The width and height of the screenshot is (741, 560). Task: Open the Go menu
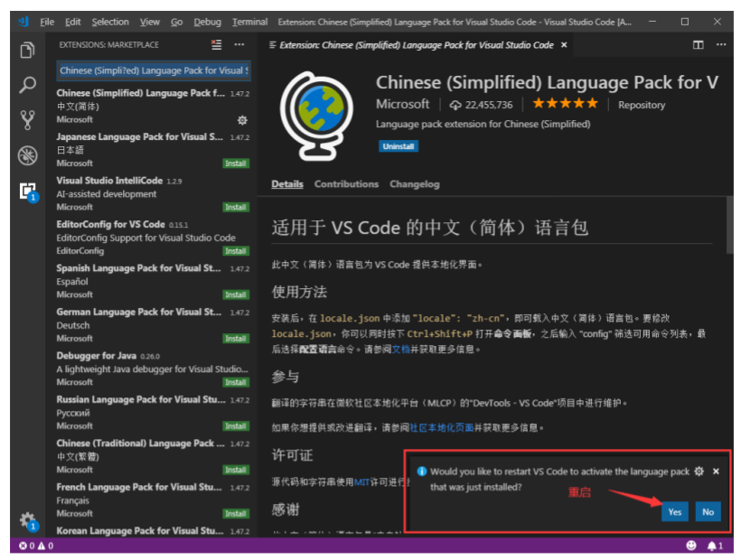(176, 23)
